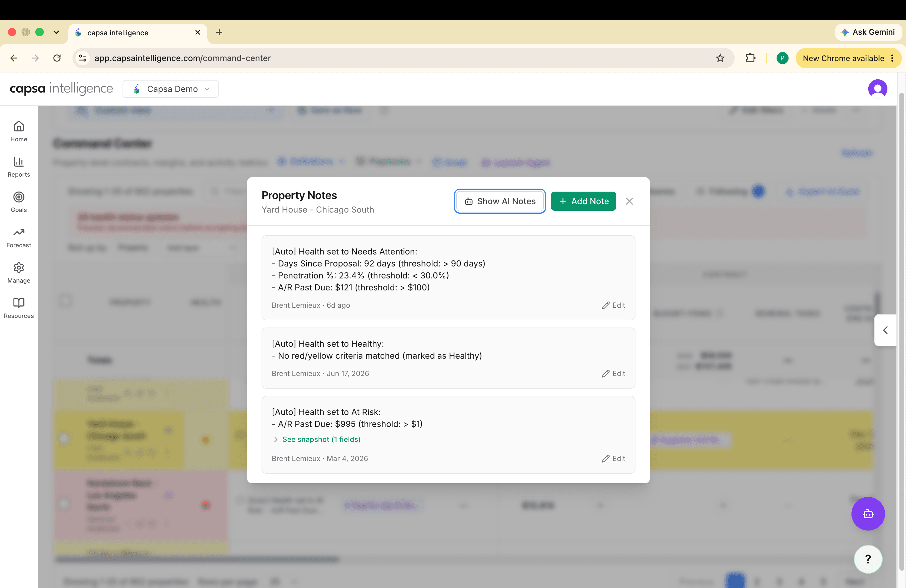Screen dimensions: 906x588
Task: Add a new property note
Action: click(583, 201)
